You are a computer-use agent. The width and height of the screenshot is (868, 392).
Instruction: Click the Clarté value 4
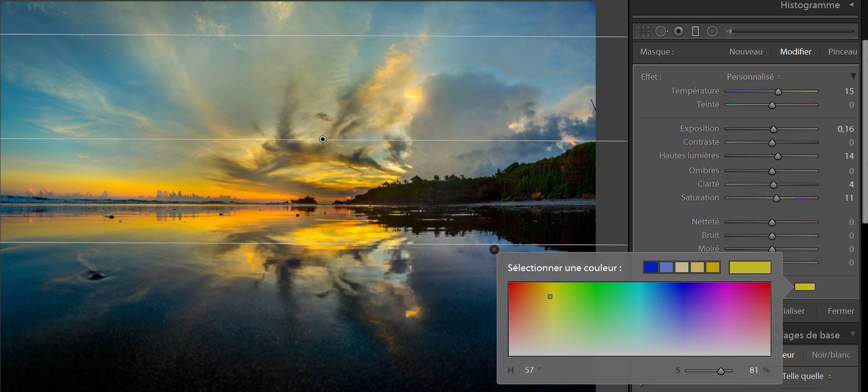click(852, 184)
